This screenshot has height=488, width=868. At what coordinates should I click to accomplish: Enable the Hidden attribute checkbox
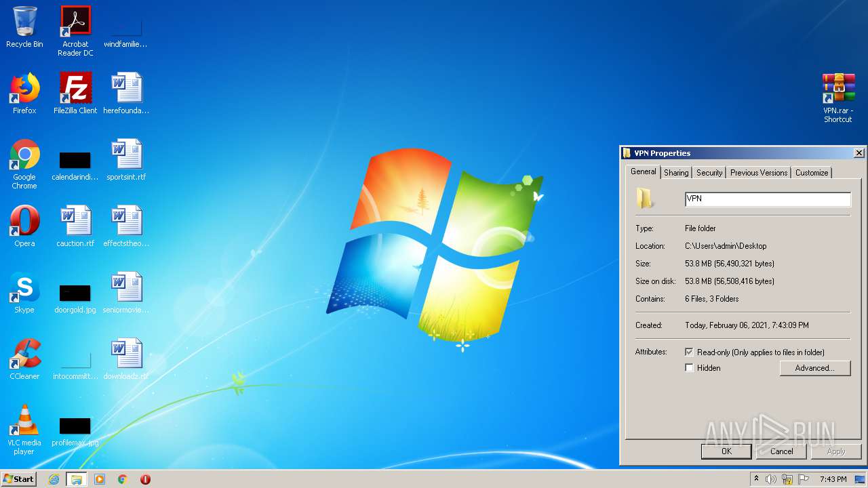coord(689,368)
